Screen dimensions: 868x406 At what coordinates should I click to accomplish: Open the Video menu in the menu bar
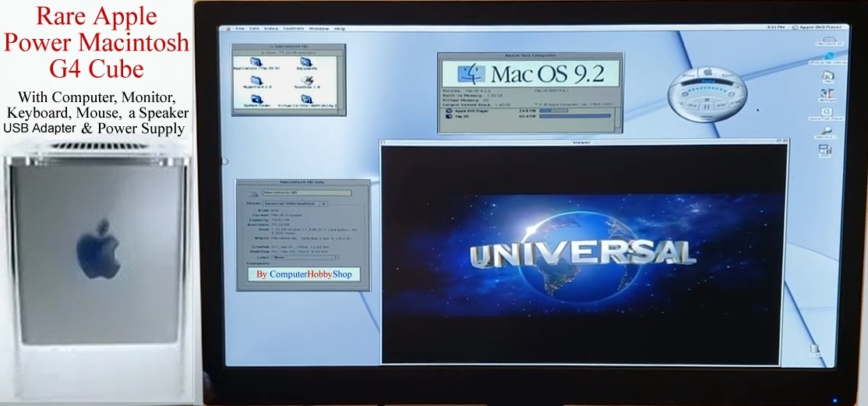tap(270, 28)
